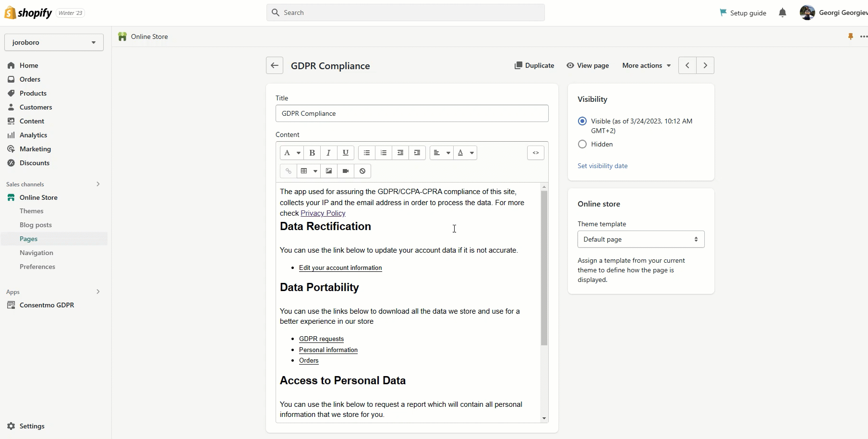Open the joroboro store switcher

[54, 42]
